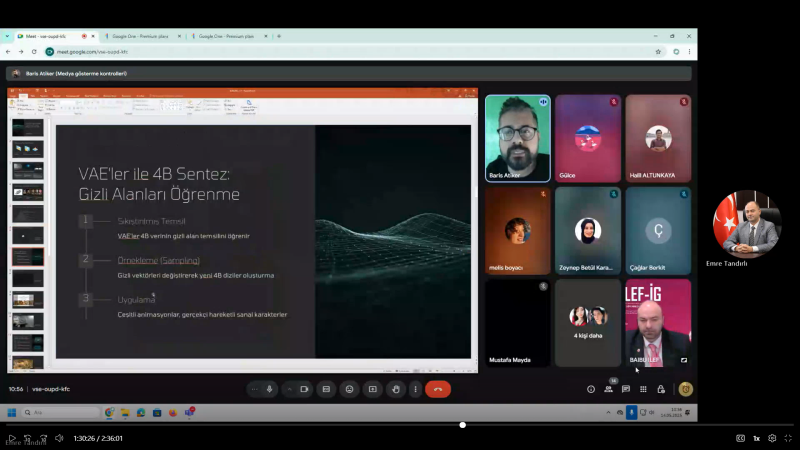Select Çağlar Berkit's participant tile
This screenshot has height=450, width=800.
coord(658,231)
